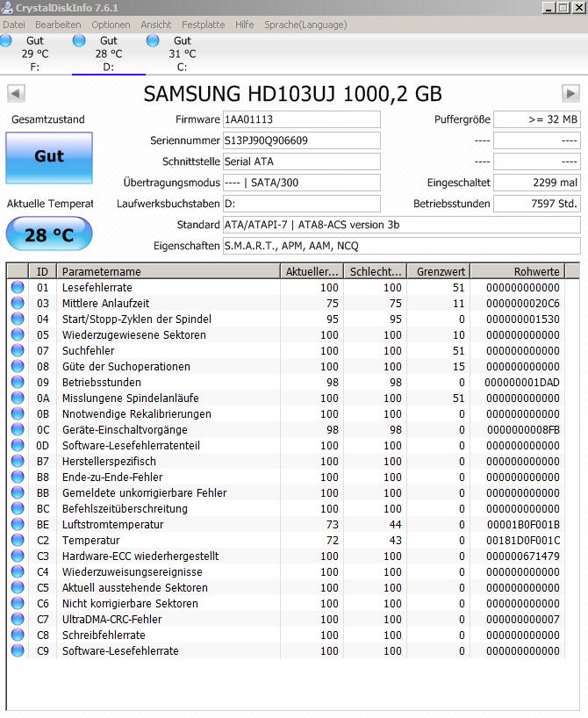Click status icon for row ID C2
Viewport: 588px width, 718px height.
18,541
